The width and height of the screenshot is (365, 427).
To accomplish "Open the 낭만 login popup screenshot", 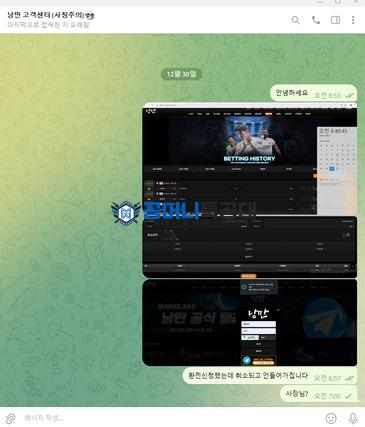I will pos(250,322).
